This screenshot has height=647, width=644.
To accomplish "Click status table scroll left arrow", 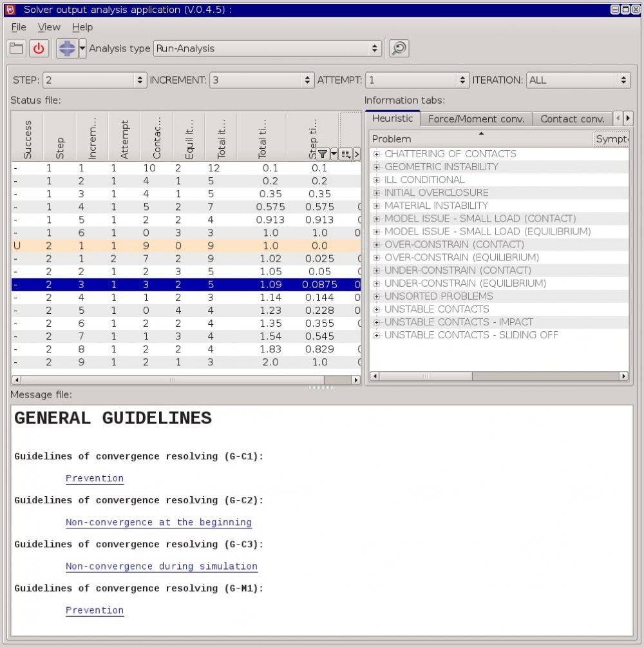I will tap(17, 380).
